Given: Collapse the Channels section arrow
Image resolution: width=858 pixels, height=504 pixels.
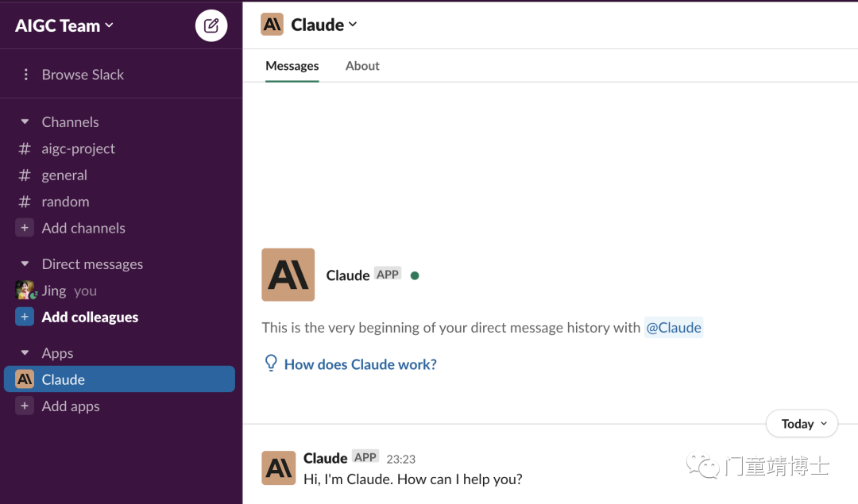Looking at the screenshot, I should pyautogui.click(x=25, y=121).
